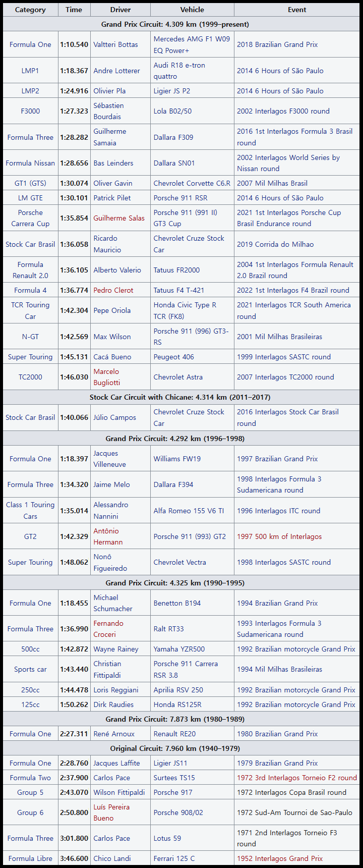Click the Ligier JS P2 vehicle link
Image resolution: width=363 pixels, height=868 pixels.
[172, 91]
